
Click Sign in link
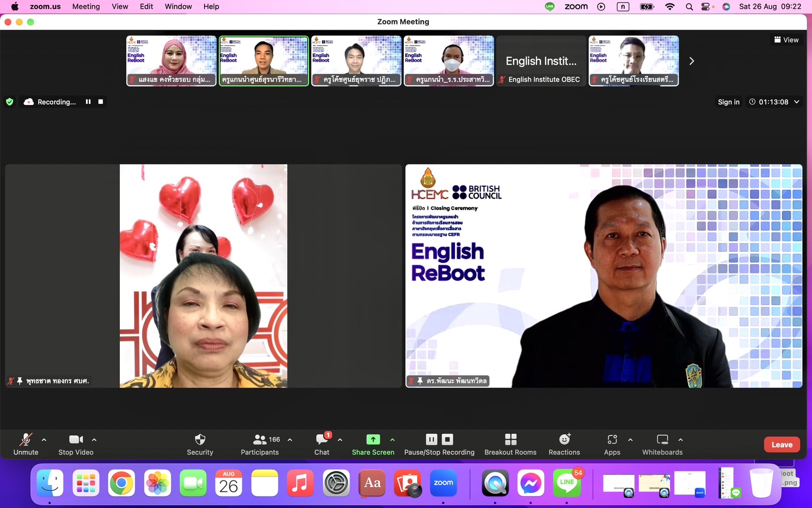click(x=728, y=102)
